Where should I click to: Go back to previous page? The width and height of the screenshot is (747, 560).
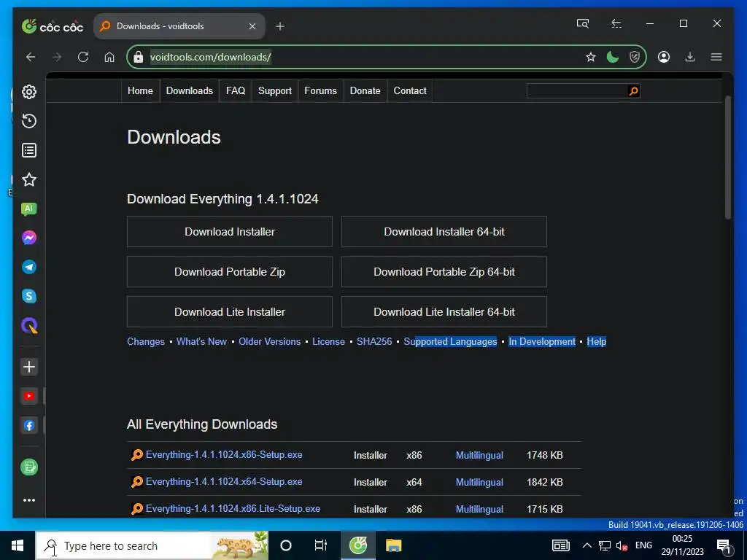point(31,57)
